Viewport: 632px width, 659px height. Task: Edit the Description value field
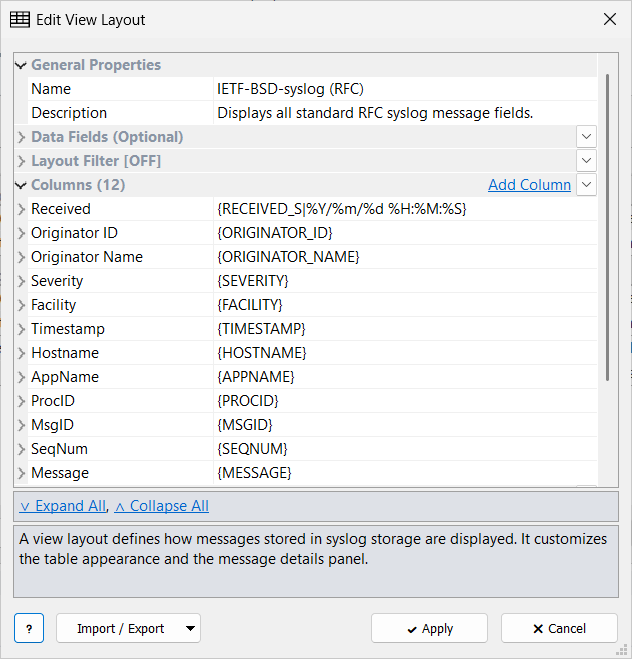click(405, 113)
